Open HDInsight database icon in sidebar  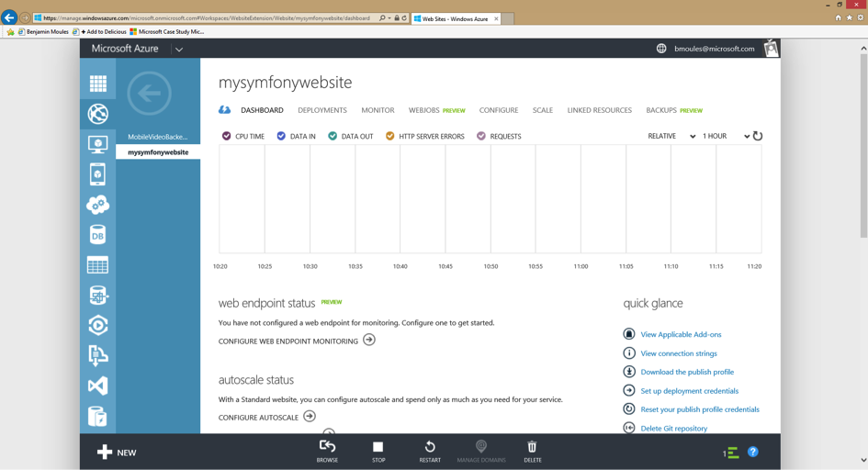98,296
